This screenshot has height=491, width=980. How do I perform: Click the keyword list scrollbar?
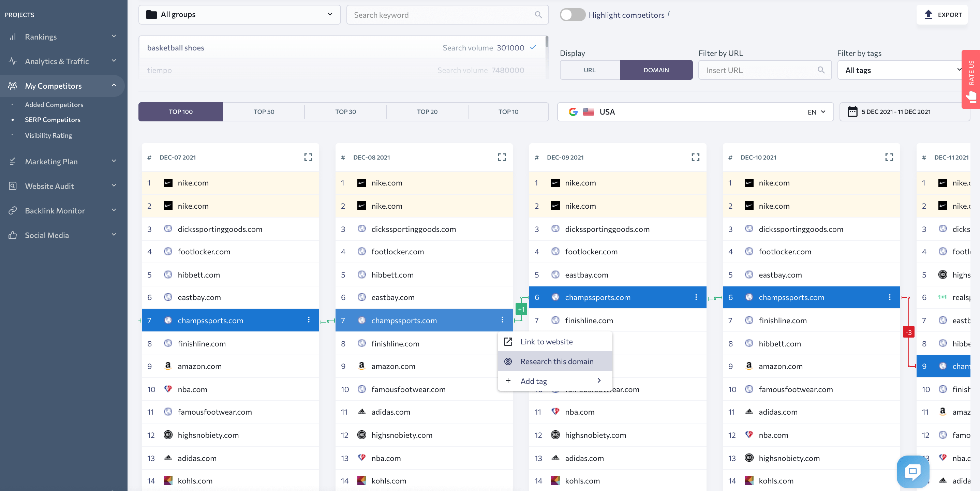point(547,42)
